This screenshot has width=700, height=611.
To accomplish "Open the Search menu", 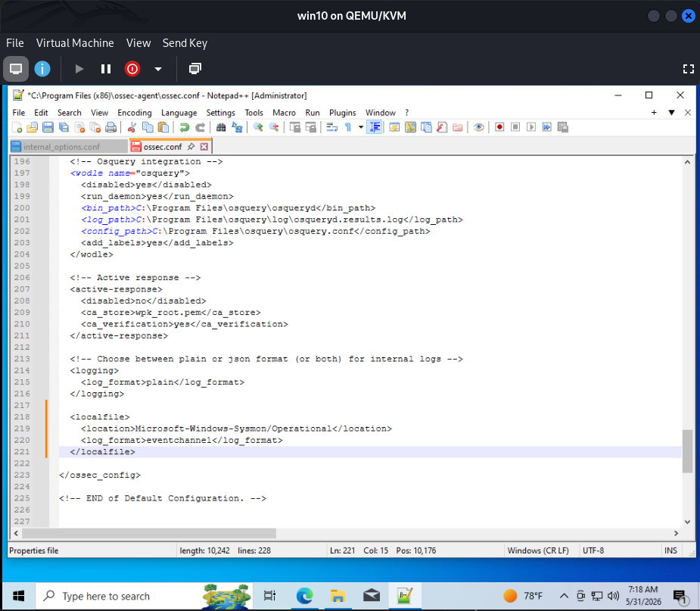I will coord(69,113).
